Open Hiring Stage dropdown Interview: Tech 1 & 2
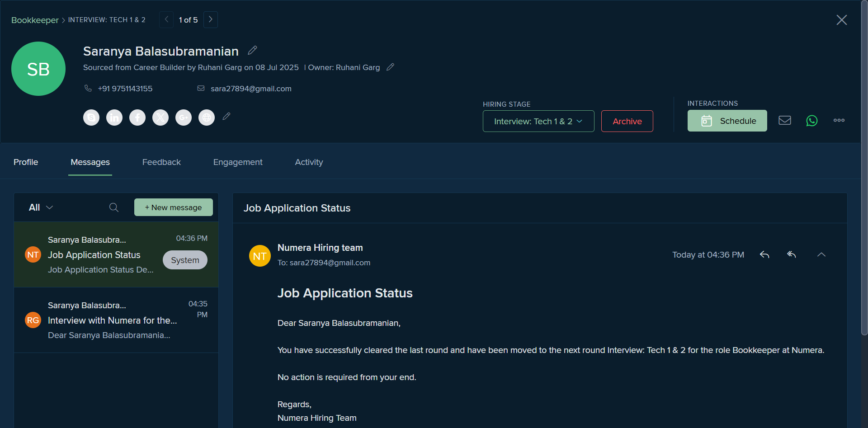 coord(538,121)
